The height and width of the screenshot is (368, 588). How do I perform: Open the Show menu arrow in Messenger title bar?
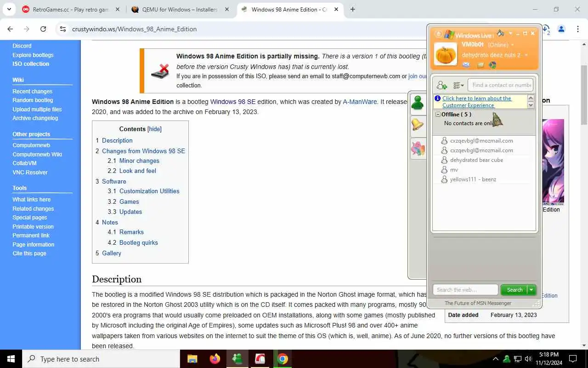point(510,34)
